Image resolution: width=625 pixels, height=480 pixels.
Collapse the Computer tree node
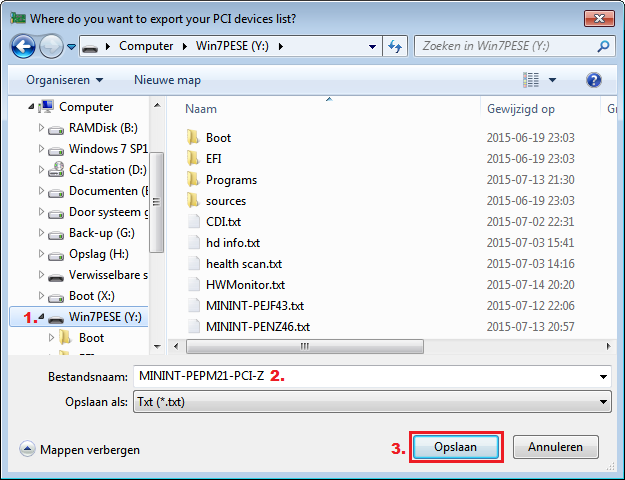click(33, 107)
